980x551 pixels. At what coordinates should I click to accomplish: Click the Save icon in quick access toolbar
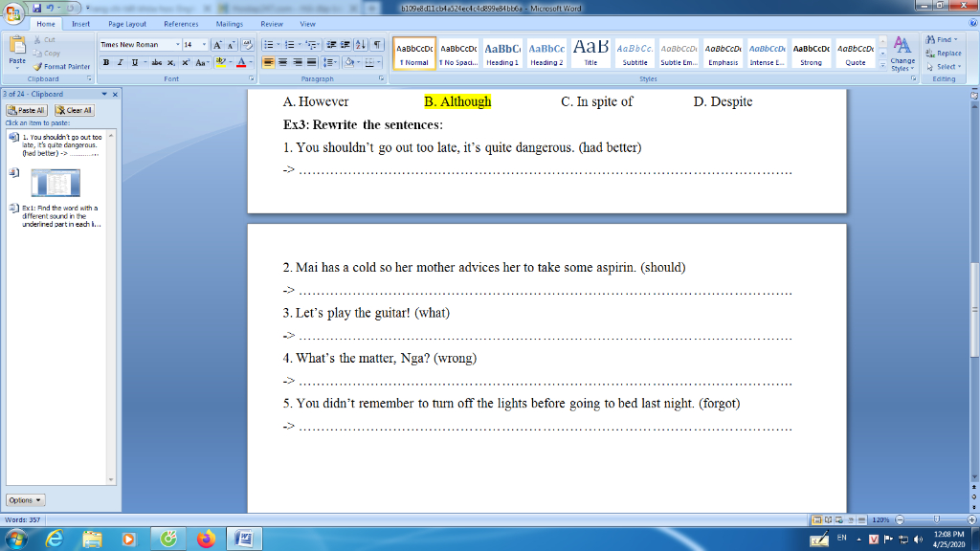(x=36, y=8)
